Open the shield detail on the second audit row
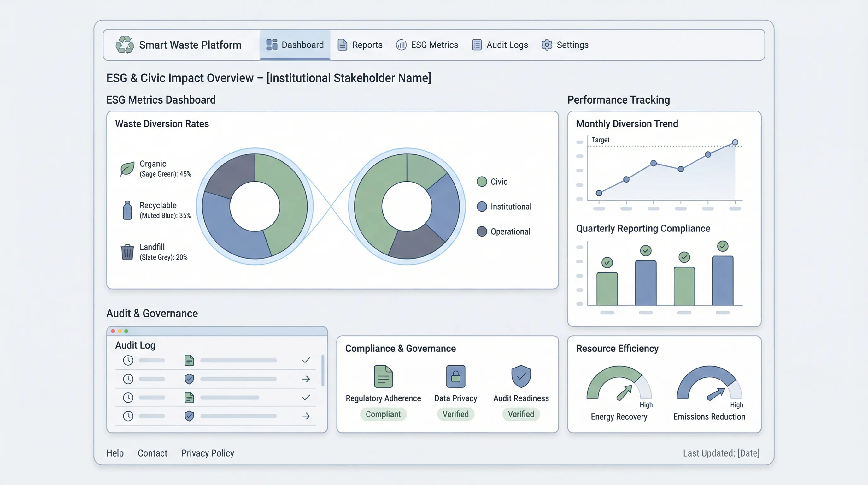This screenshot has height=485, width=868. coord(189,379)
